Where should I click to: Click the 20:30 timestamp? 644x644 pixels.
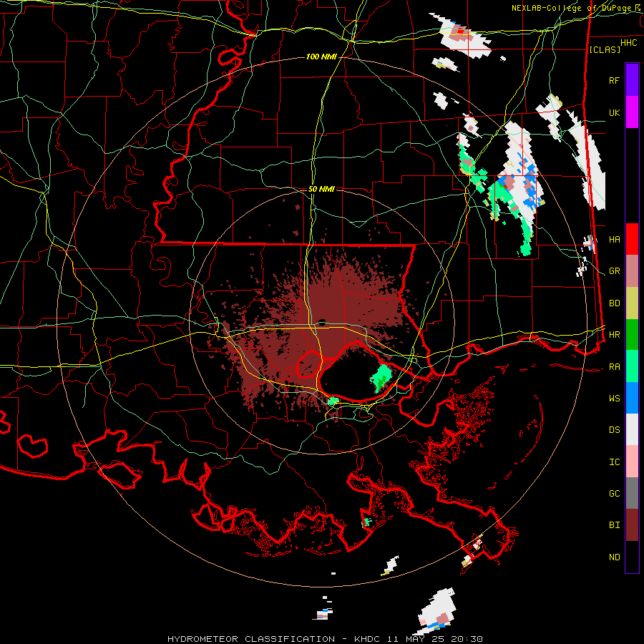[467, 639]
